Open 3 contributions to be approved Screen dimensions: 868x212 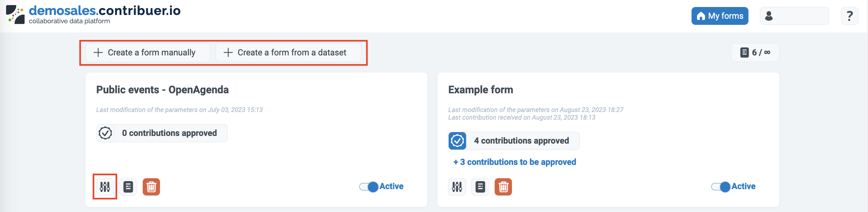click(514, 162)
